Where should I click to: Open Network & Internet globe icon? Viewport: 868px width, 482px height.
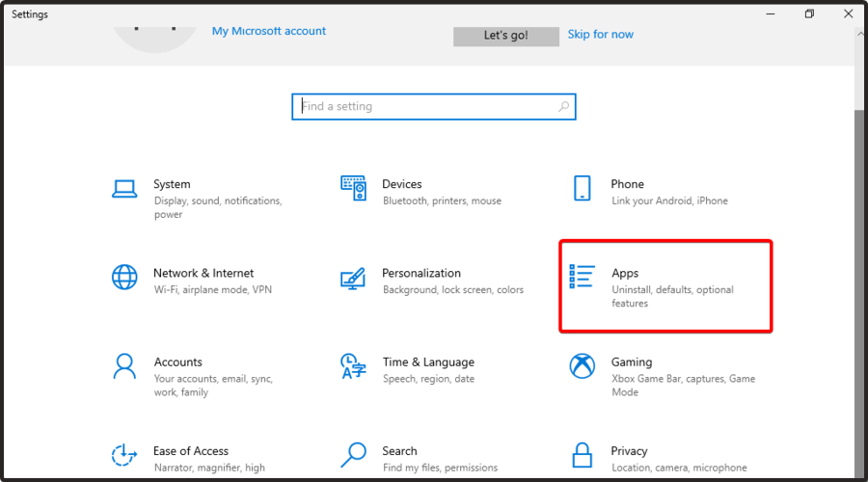pyautogui.click(x=124, y=277)
